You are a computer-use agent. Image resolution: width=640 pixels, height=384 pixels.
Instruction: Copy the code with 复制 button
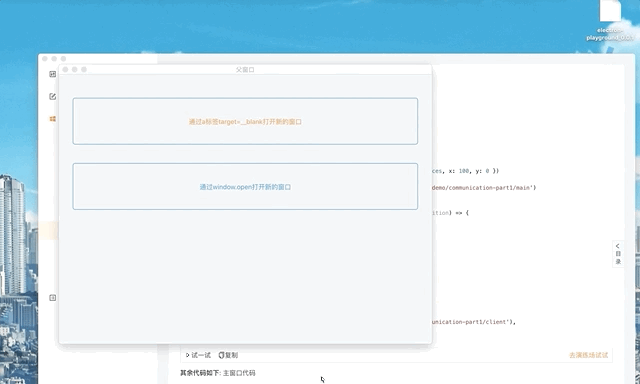[228, 355]
